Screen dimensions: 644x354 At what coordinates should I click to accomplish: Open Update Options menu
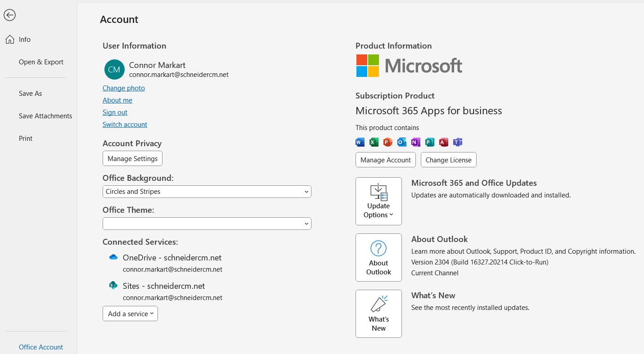[x=378, y=201]
